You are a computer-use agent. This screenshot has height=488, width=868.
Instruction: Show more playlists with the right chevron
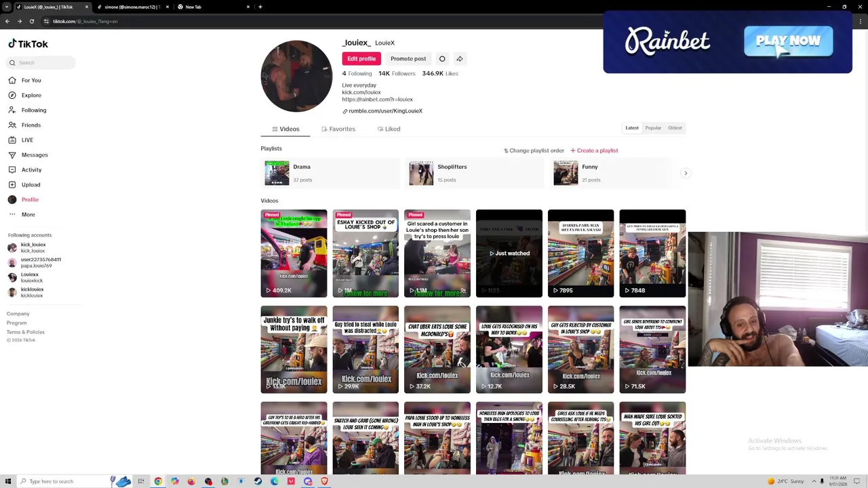(686, 174)
